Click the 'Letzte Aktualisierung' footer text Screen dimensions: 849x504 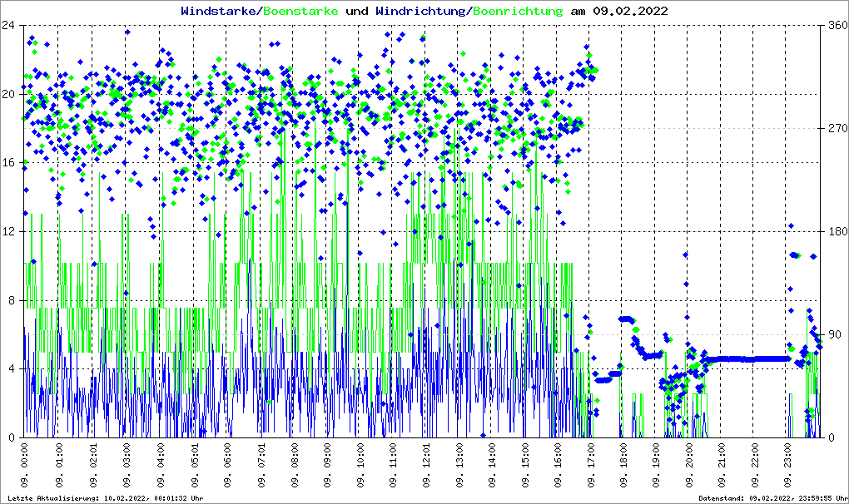[106, 498]
